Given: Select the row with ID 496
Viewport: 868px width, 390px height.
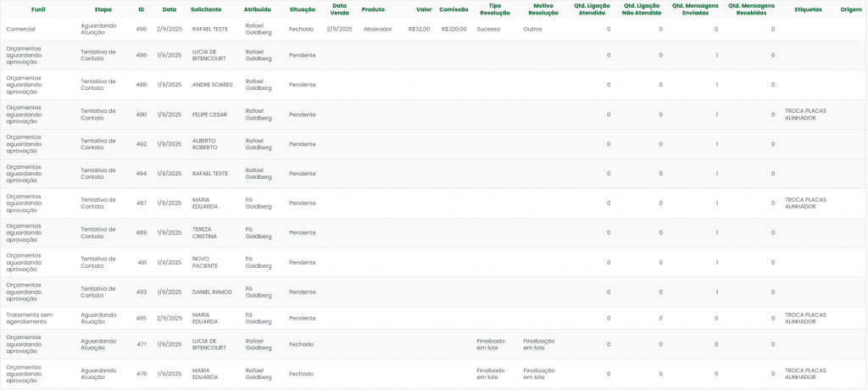Looking at the screenshot, I should pyautogui.click(x=141, y=29).
